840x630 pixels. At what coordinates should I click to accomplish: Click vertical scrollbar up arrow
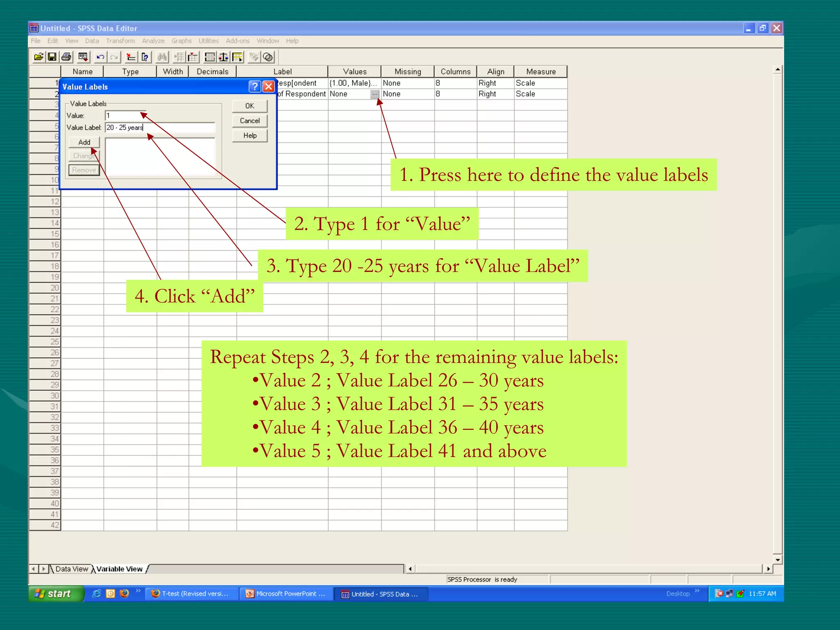pos(777,70)
